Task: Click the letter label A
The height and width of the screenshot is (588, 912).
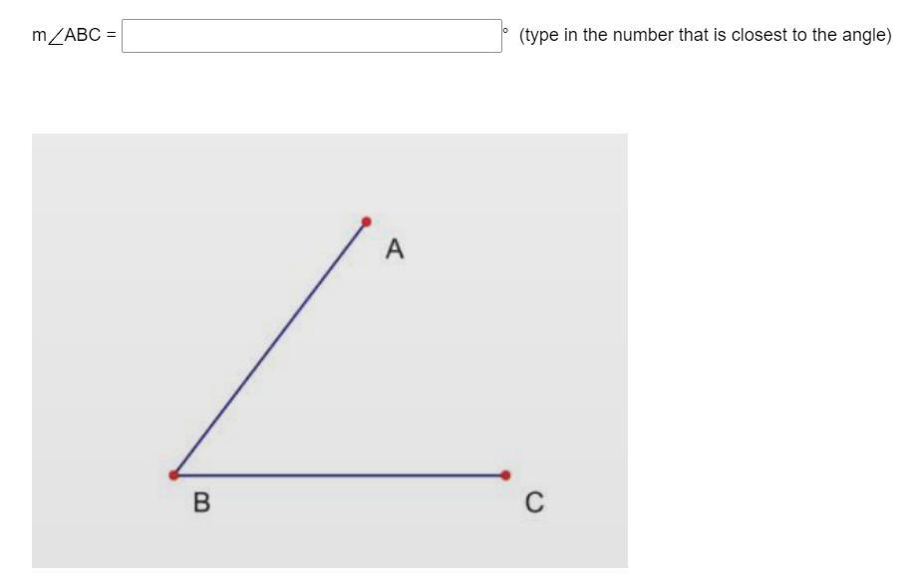Action: point(395,249)
